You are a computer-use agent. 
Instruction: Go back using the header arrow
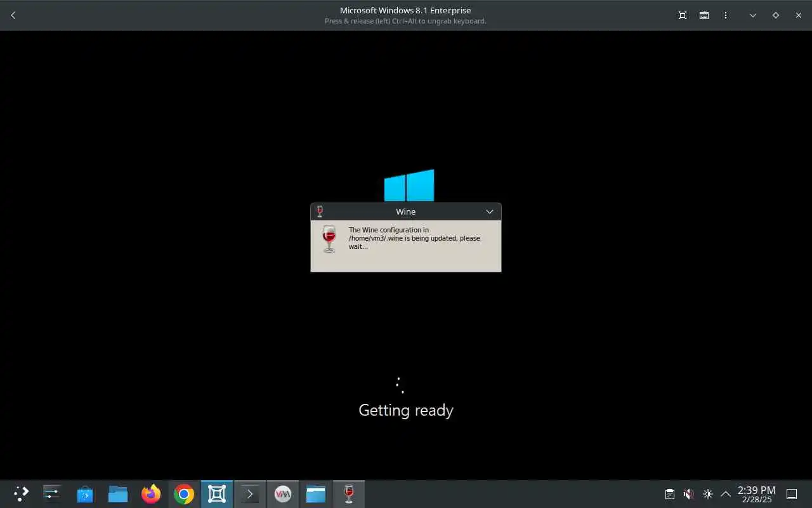(13, 15)
